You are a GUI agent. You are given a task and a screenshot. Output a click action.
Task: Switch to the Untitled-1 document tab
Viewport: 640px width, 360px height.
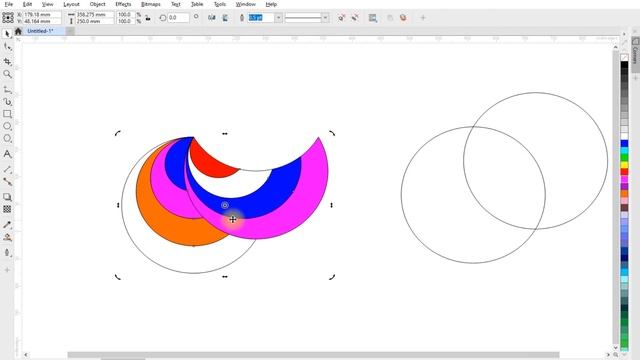tap(40, 31)
